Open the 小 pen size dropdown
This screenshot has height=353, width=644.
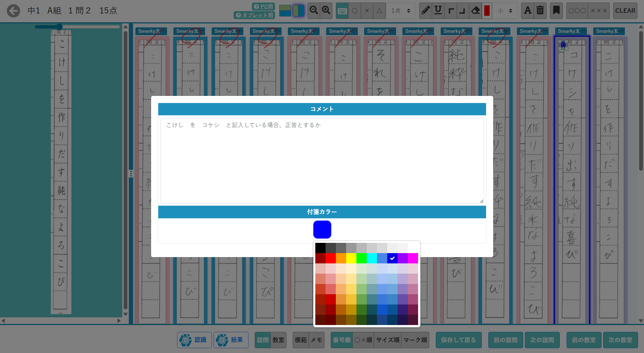[x=505, y=11]
